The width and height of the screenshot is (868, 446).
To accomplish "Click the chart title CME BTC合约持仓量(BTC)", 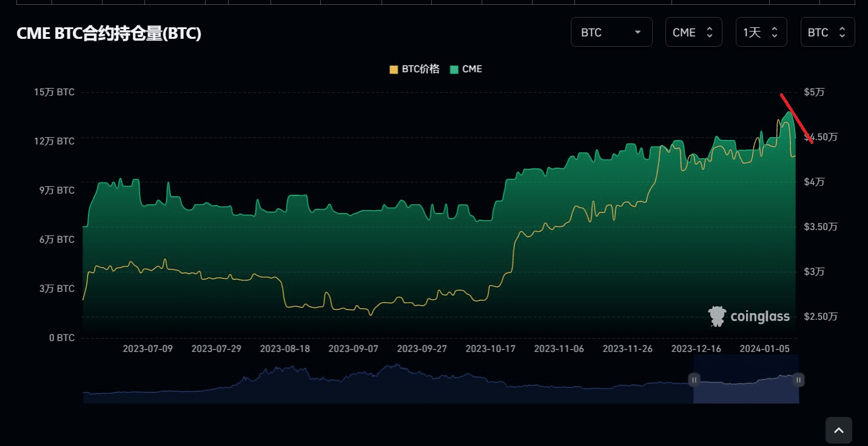I will (x=109, y=34).
